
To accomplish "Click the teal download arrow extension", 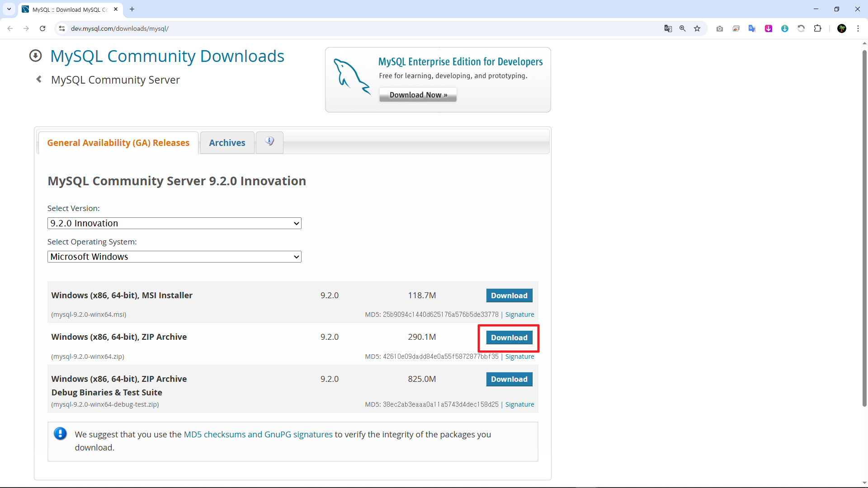I will pyautogui.click(x=785, y=28).
